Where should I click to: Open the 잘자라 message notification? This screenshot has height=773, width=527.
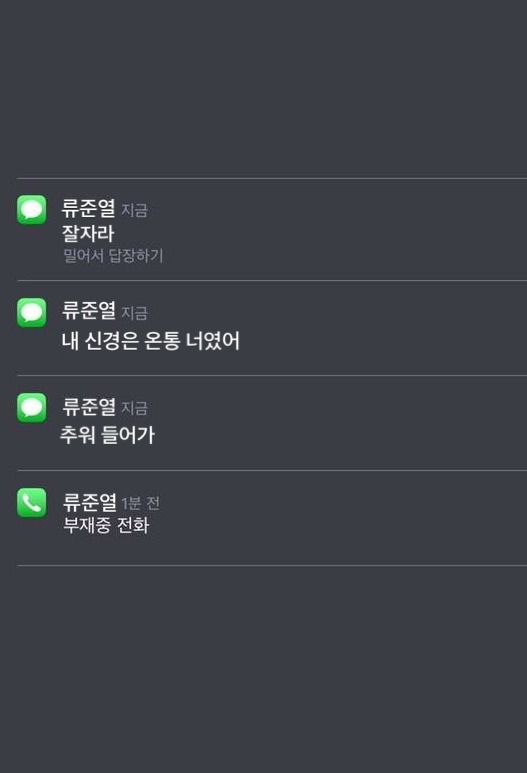(272, 230)
